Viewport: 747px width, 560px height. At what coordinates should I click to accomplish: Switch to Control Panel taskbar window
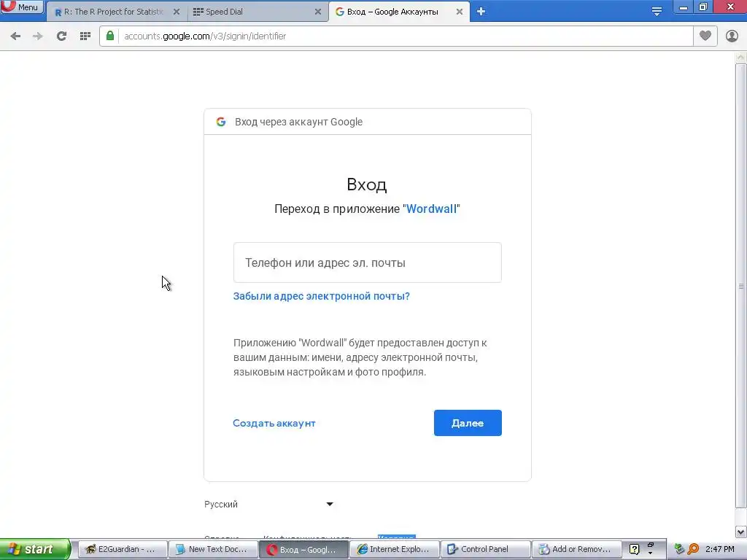point(484,550)
